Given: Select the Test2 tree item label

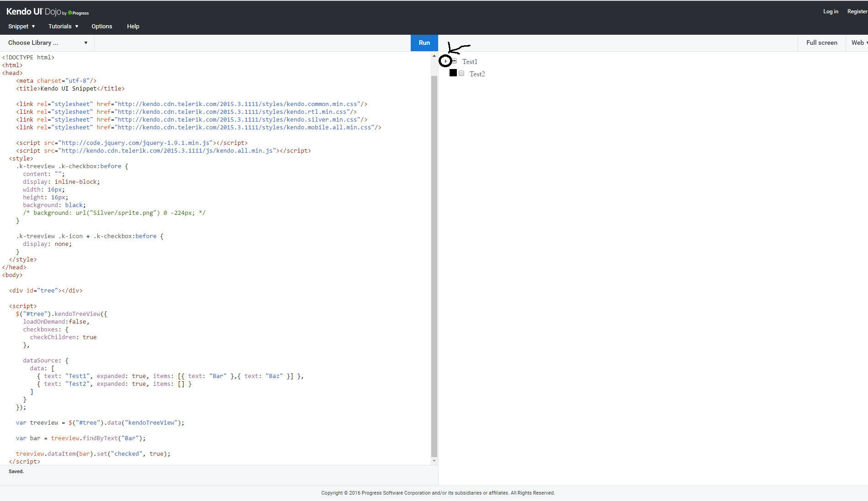Looking at the screenshot, I should (477, 74).
